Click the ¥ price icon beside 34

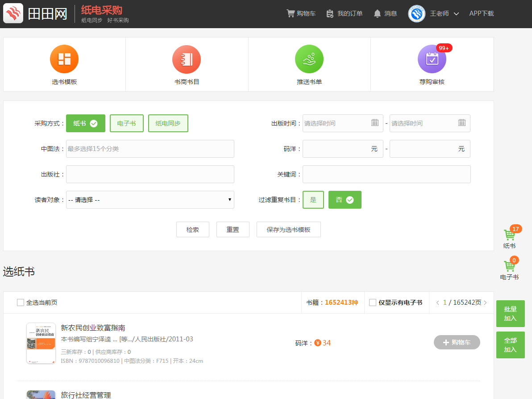click(318, 343)
